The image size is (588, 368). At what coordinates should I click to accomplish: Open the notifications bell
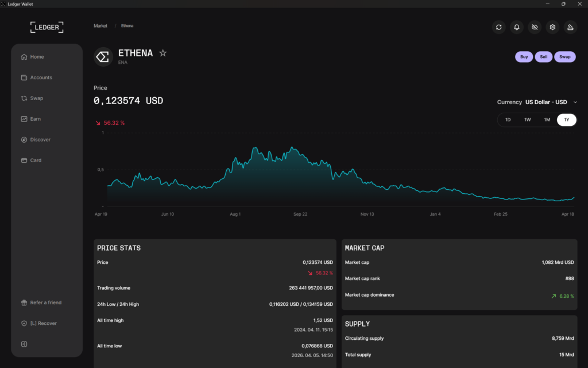pos(517,27)
